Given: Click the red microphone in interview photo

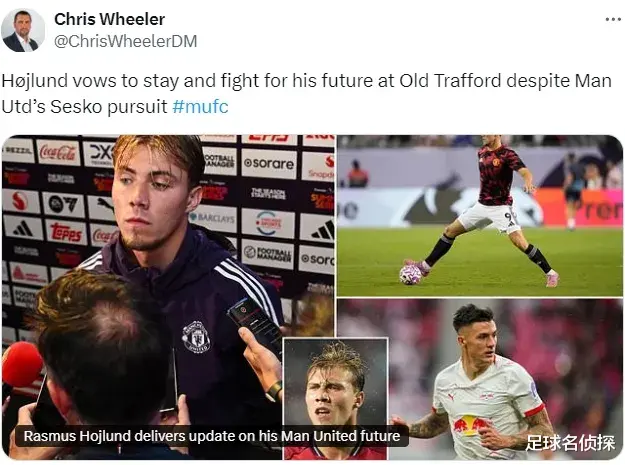Looking at the screenshot, I should tap(22, 365).
